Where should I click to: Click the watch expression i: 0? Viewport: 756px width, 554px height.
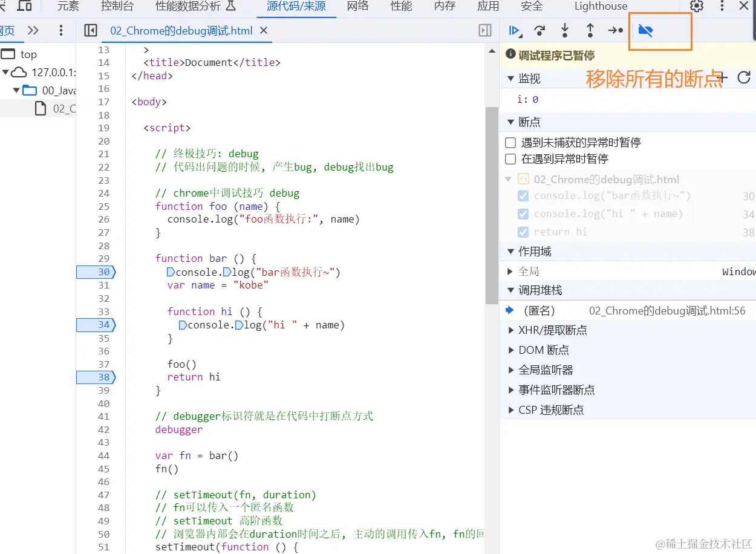527,99
